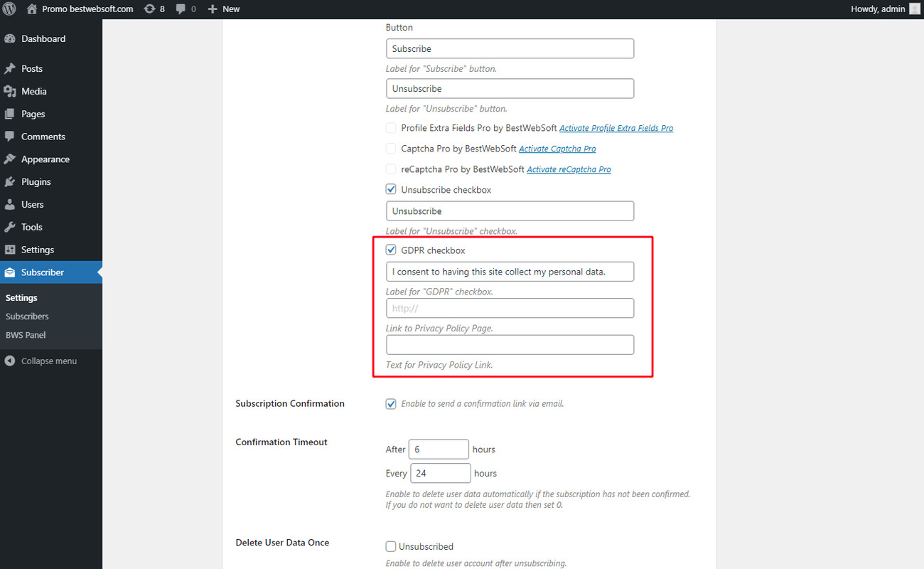Click the Confirmation Timeout heading
924x569 pixels.
click(x=281, y=442)
